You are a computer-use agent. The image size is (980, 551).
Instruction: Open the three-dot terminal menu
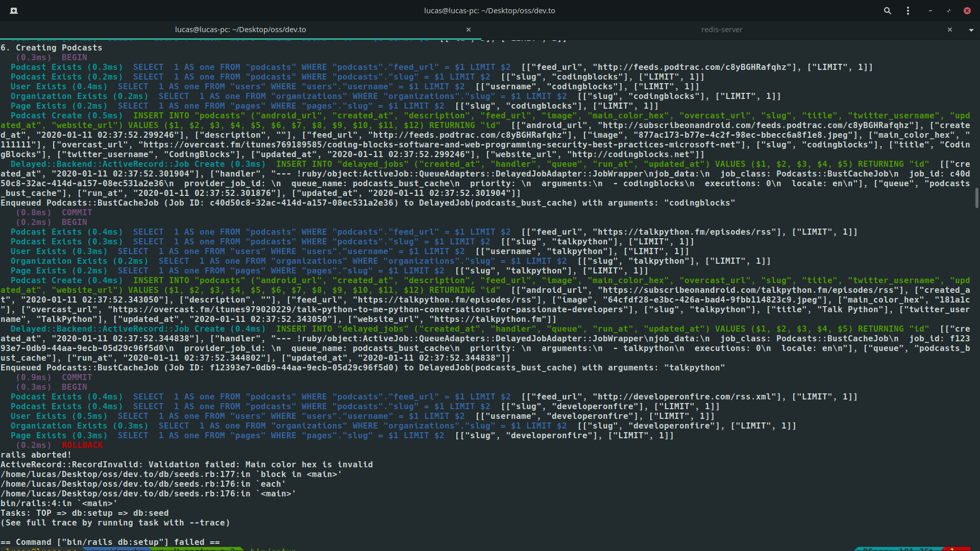pos(908,11)
